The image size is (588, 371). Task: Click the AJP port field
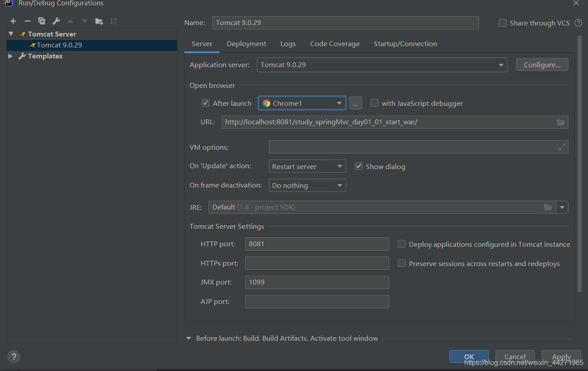click(x=317, y=302)
